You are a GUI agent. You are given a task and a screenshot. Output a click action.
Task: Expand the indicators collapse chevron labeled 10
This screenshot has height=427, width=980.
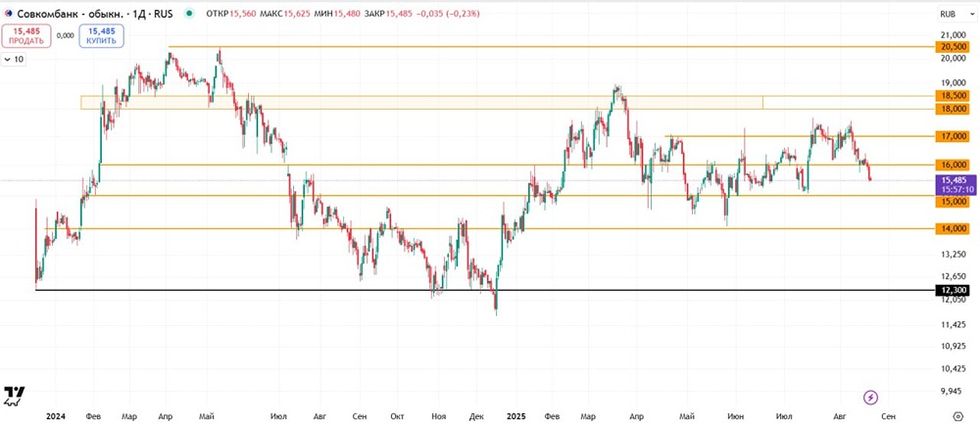(x=14, y=60)
